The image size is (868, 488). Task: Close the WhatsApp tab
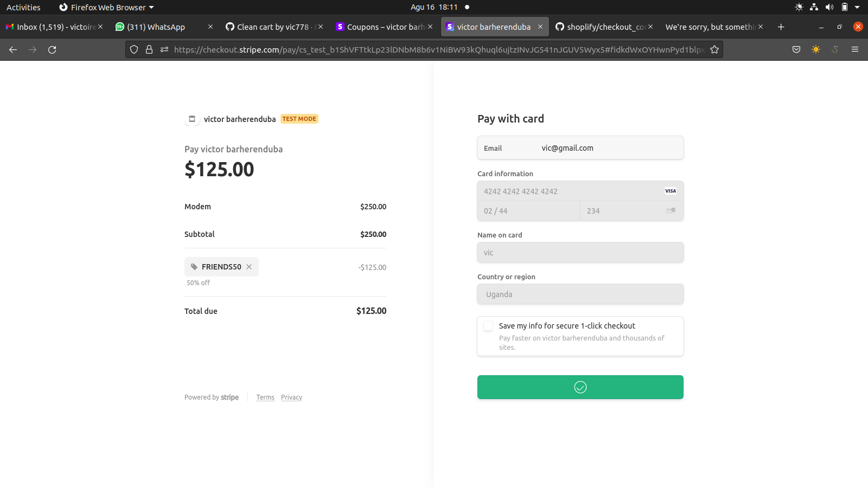pyautogui.click(x=210, y=27)
